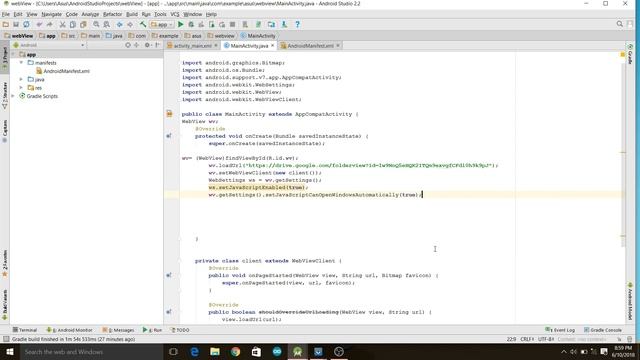Screen dimensions: 640x360
Task: Click Collapse All icon in project panel
Action: pos(136,45)
